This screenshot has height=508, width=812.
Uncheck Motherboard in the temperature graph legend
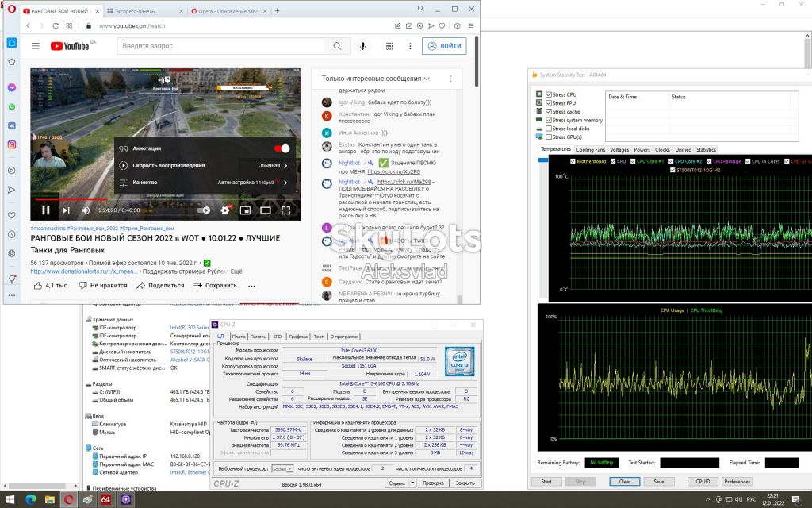[x=573, y=161]
